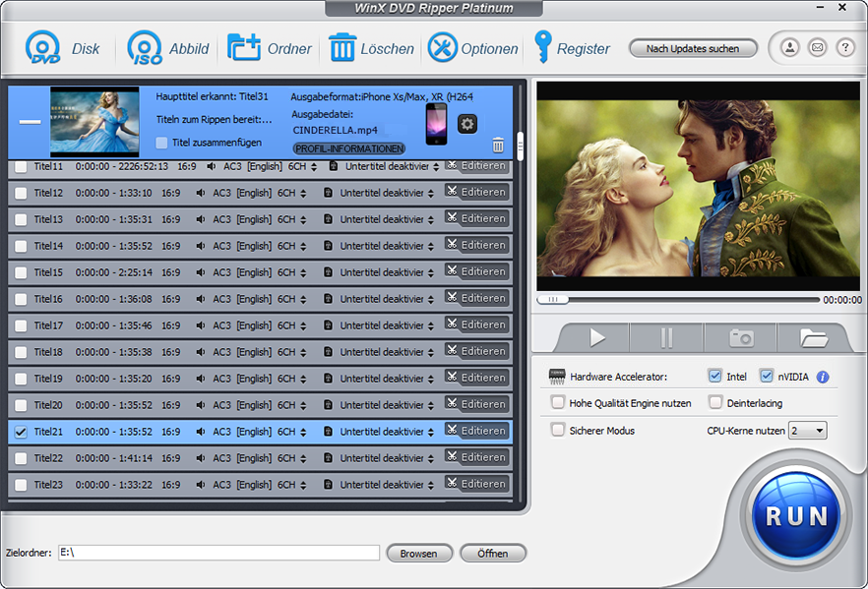Delete the loaded source via the trash icon
Viewport: 868px width, 589px height.
498,144
